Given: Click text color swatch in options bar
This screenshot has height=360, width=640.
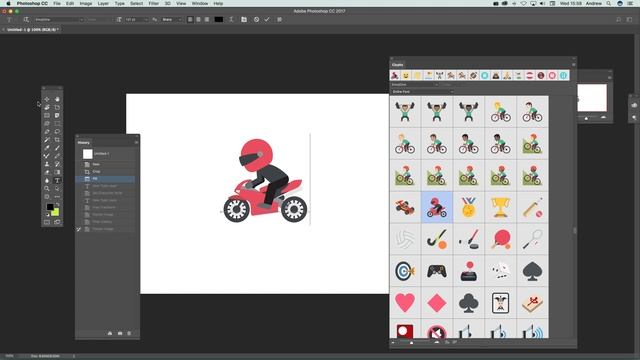Looking at the screenshot, I should (219, 19).
